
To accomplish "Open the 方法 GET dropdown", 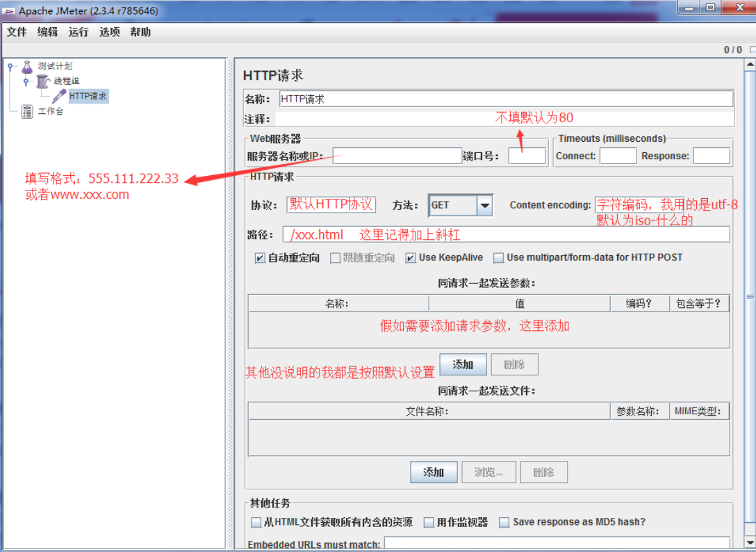I will click(484, 205).
